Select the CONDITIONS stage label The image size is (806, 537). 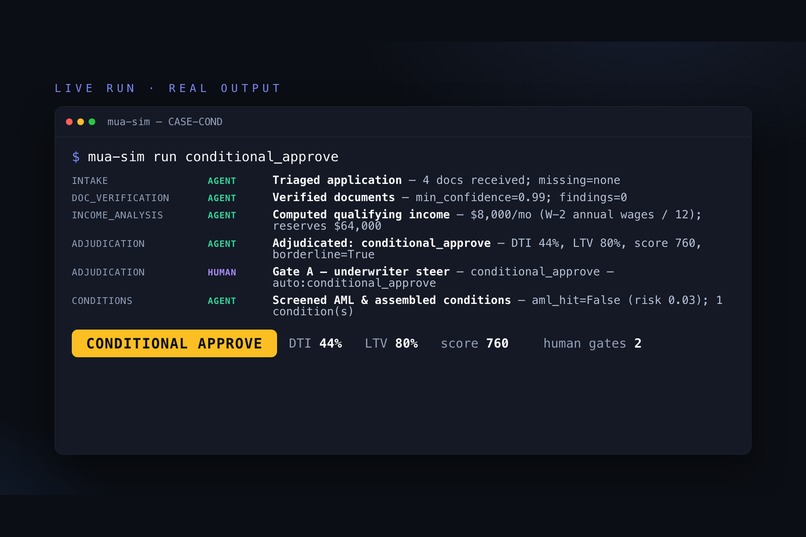tap(102, 301)
